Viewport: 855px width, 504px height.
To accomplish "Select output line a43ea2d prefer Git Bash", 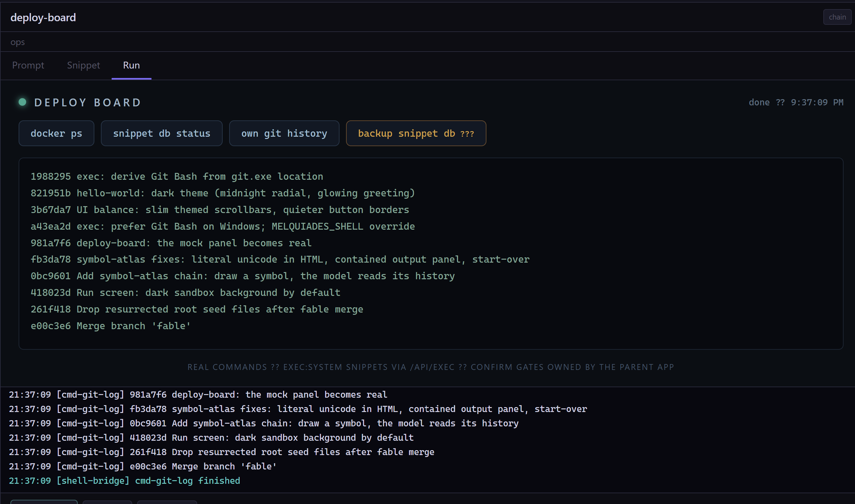I will click(x=223, y=226).
